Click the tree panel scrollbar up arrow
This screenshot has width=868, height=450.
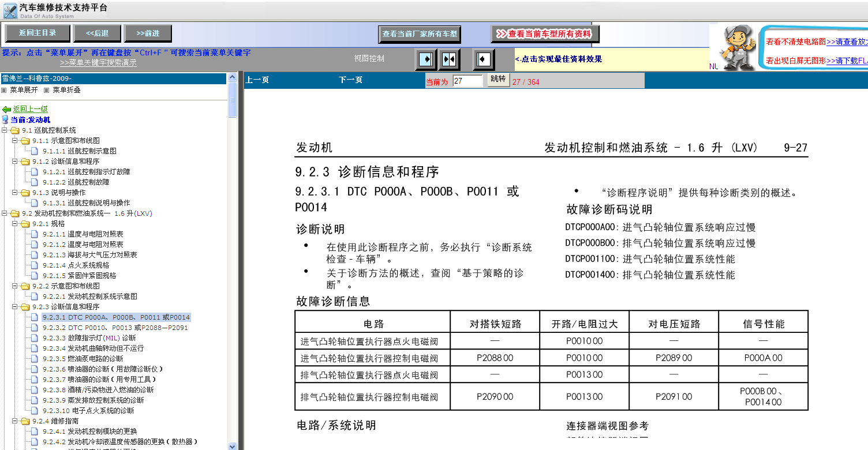coord(233,77)
